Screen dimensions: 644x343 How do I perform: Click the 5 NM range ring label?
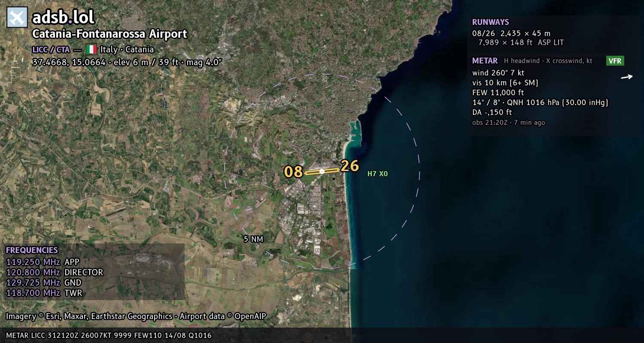[x=253, y=239]
